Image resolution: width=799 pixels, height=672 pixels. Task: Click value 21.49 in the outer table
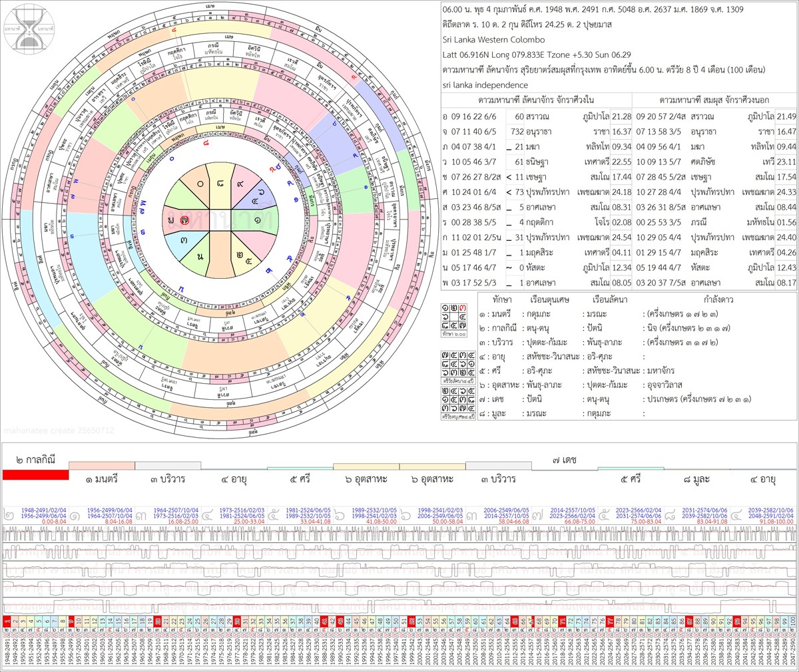786,116
